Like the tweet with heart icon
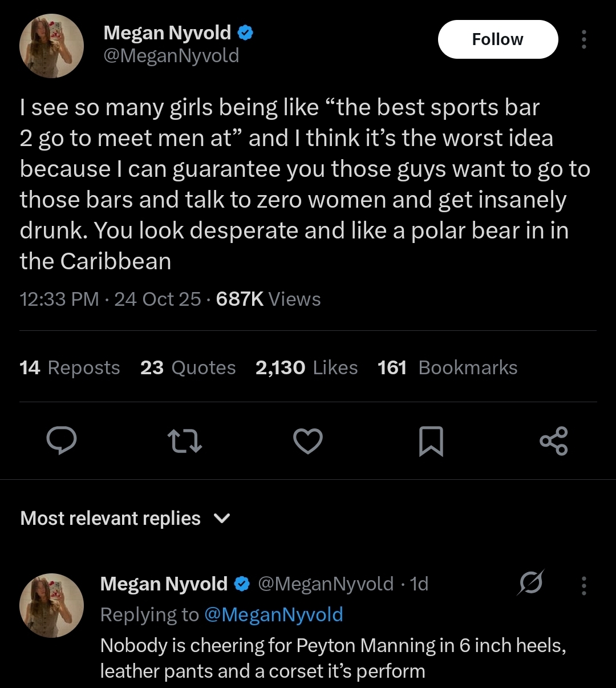Viewport: 616px width, 688px height. tap(308, 442)
